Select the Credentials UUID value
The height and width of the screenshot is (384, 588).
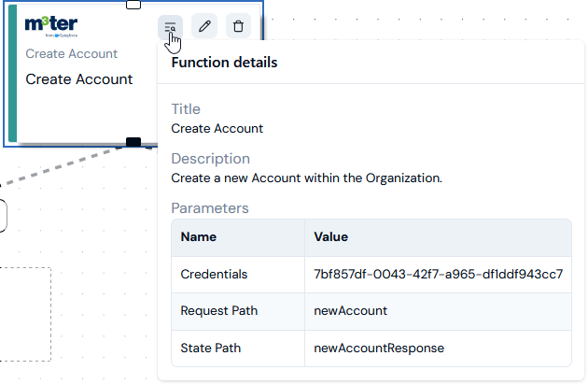[439, 274]
